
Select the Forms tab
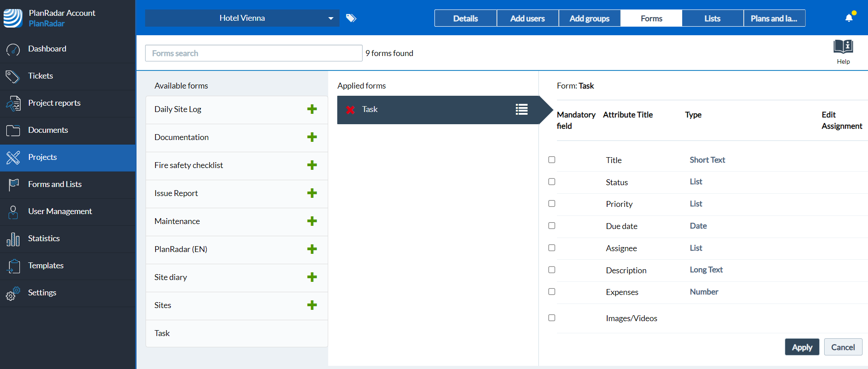tap(651, 18)
